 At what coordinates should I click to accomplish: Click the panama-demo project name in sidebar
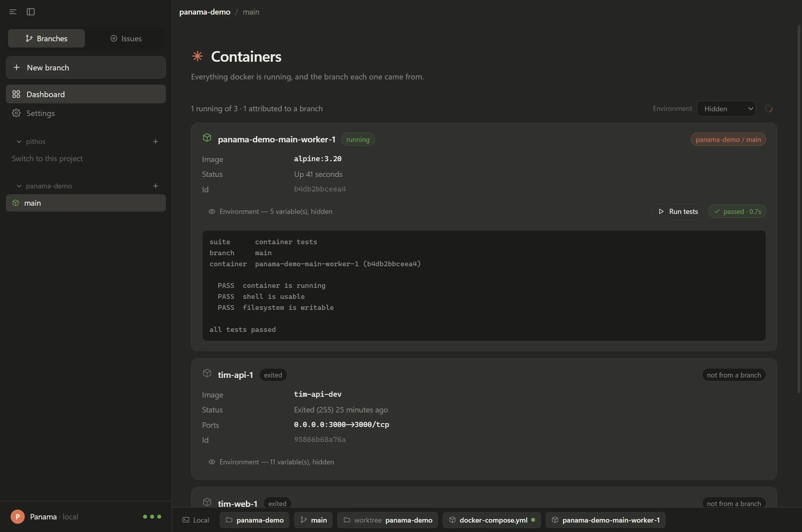tap(49, 186)
